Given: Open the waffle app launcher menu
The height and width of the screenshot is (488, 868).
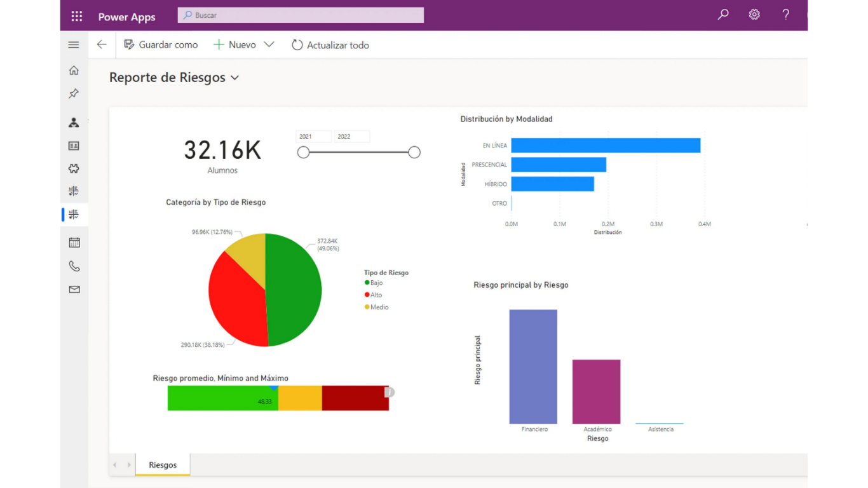Looking at the screenshot, I should coord(76,16).
